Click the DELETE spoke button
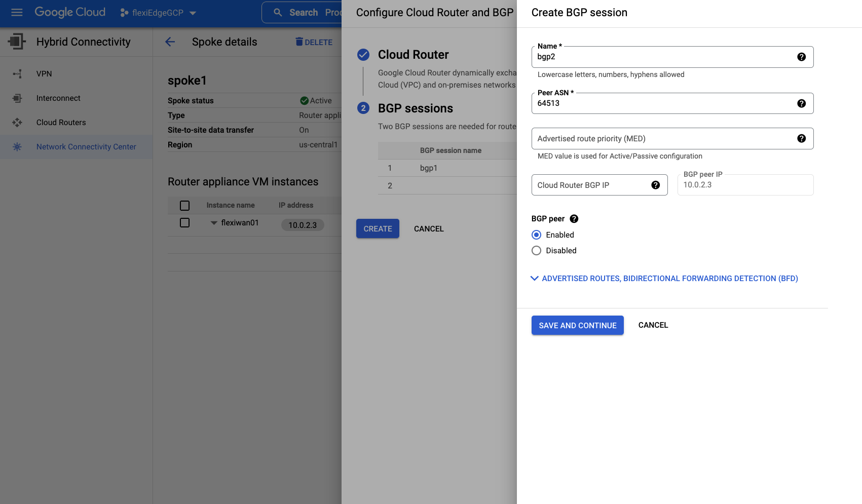The width and height of the screenshot is (862, 504). (314, 42)
